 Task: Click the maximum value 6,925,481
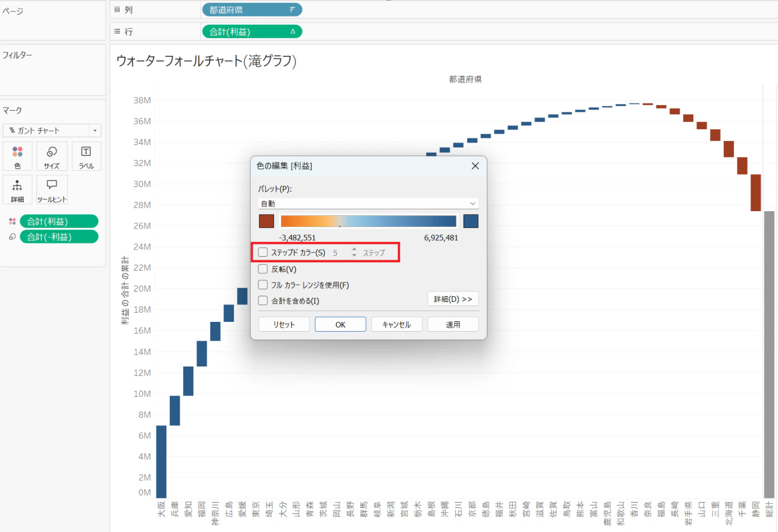(441, 238)
